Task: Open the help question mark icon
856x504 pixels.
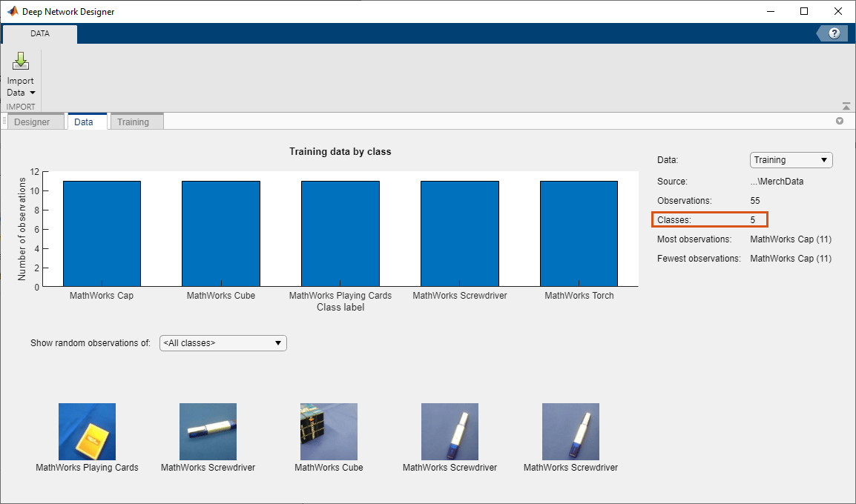Action: click(x=834, y=33)
